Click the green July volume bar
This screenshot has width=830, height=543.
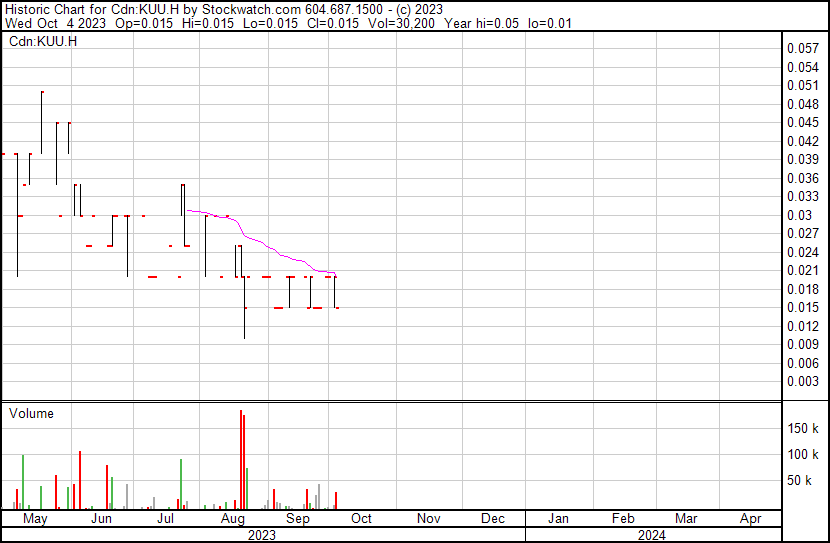[181, 484]
